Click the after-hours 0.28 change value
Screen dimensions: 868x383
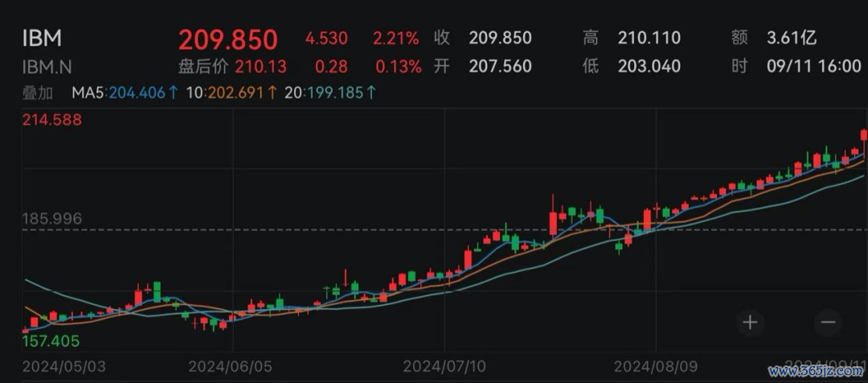332,67
